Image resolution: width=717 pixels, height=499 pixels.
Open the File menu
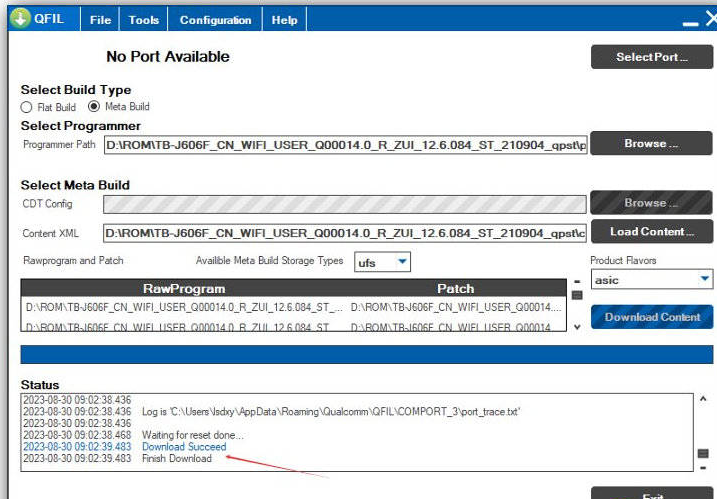pos(100,20)
